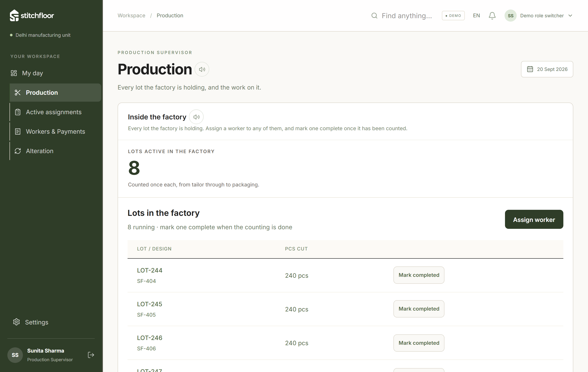The height and width of the screenshot is (372, 588).
Task: Navigate to Alteration section
Action: coord(55,151)
